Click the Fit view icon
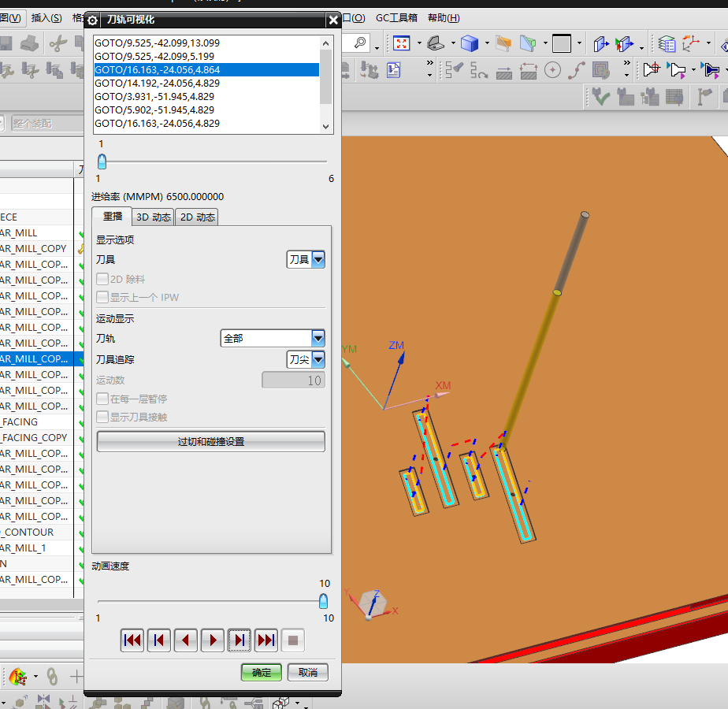The height and width of the screenshot is (709, 728). (402, 43)
